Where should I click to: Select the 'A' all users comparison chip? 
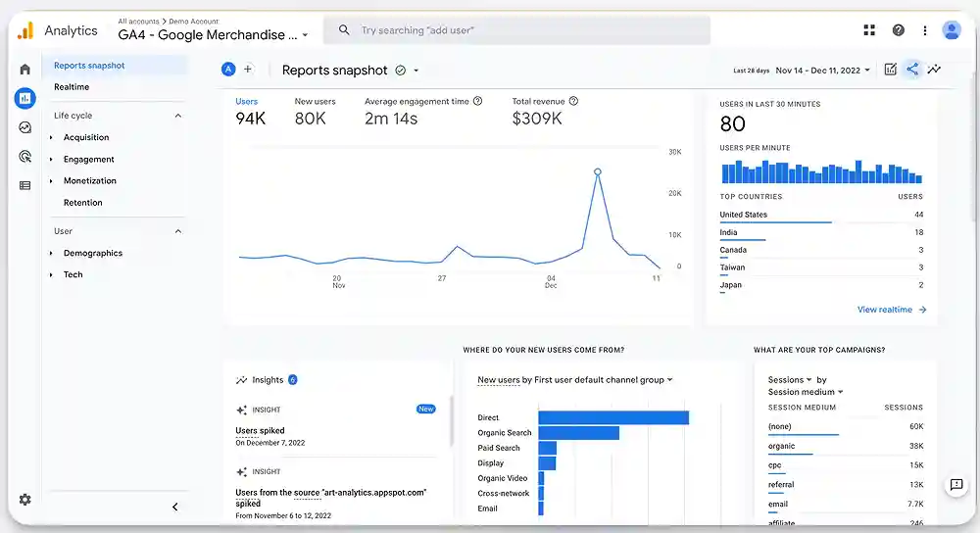click(228, 70)
